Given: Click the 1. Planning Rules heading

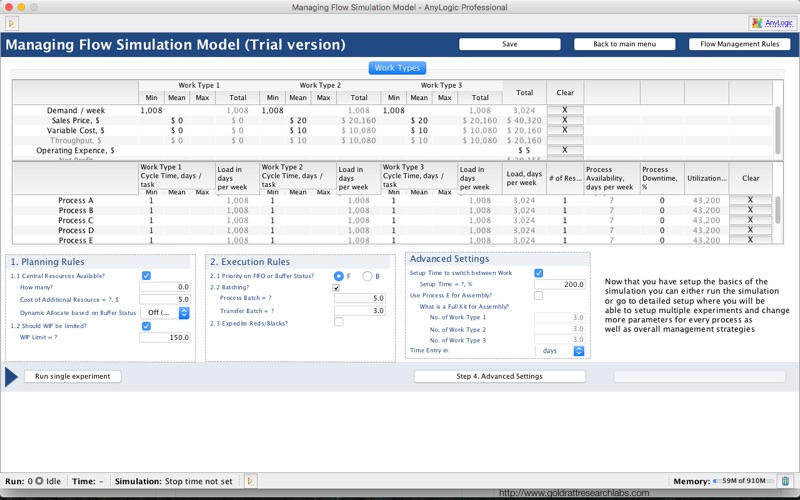Looking at the screenshot, I should click(48, 262).
